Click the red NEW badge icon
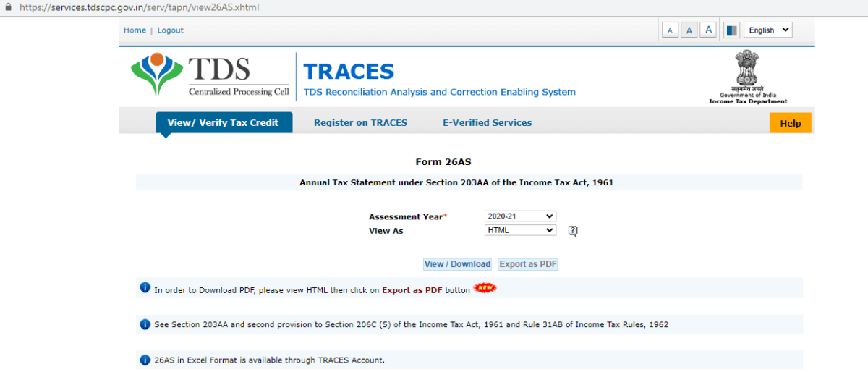868x372 pixels. pyautogui.click(x=485, y=289)
